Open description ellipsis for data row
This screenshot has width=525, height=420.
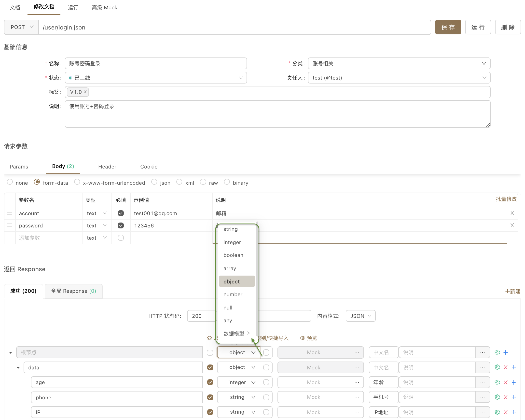(x=482, y=367)
